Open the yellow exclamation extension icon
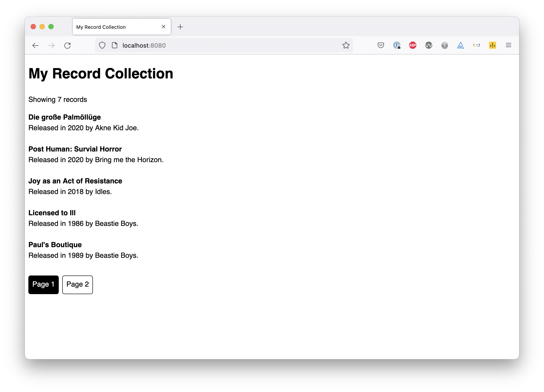544x392 pixels. point(492,45)
